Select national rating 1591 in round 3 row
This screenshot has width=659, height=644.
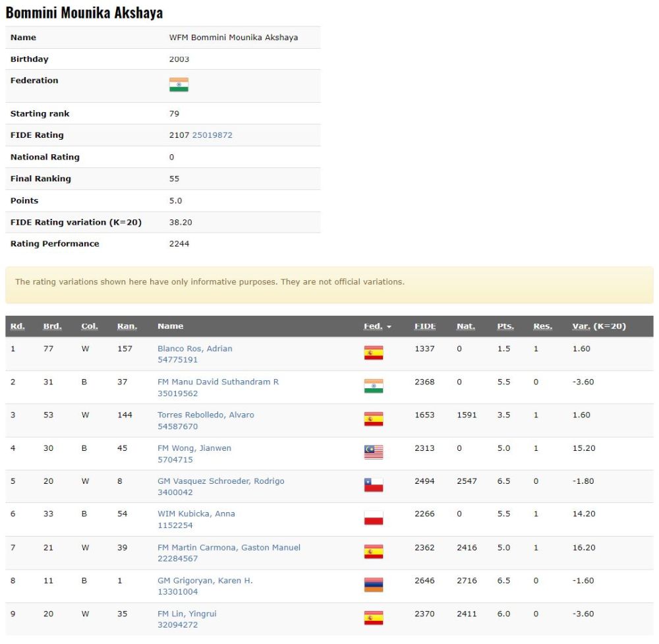coord(467,415)
